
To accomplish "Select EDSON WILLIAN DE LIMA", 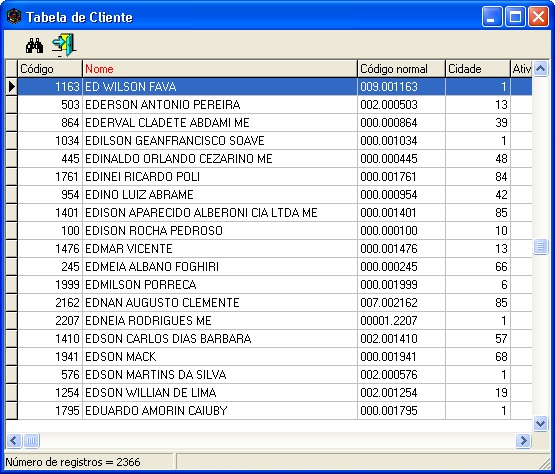I will pyautogui.click(x=220, y=393).
